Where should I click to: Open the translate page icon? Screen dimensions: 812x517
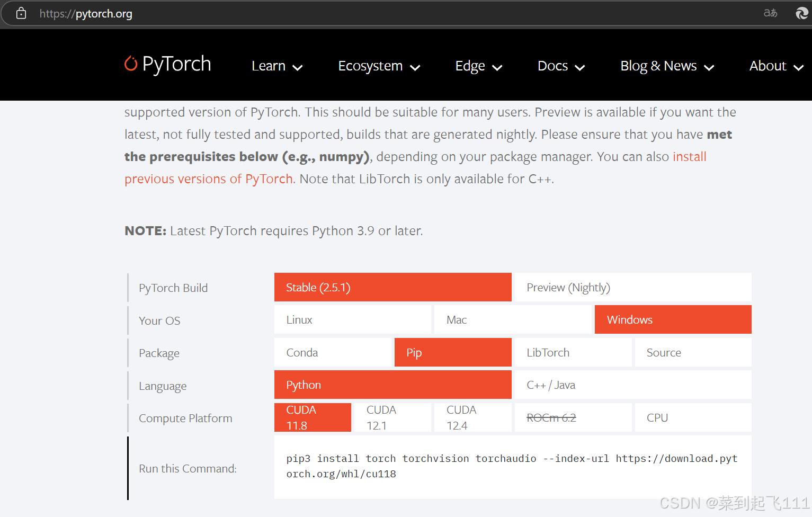click(770, 13)
